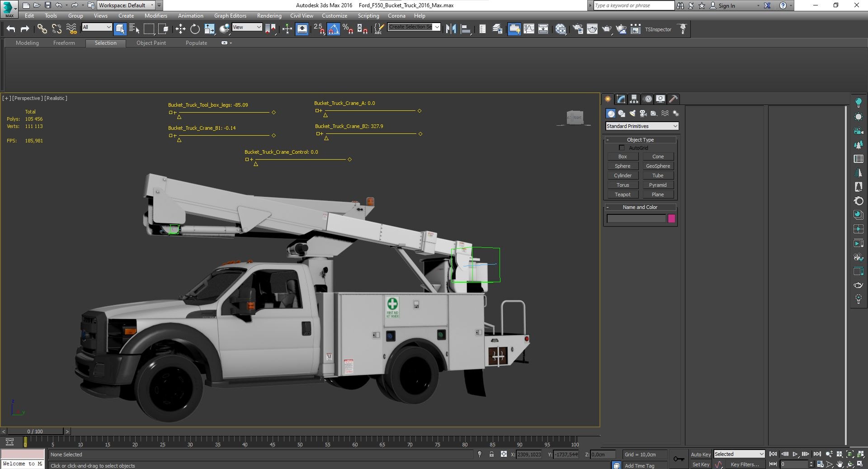Toggle Auto Key animation mode

point(700,455)
